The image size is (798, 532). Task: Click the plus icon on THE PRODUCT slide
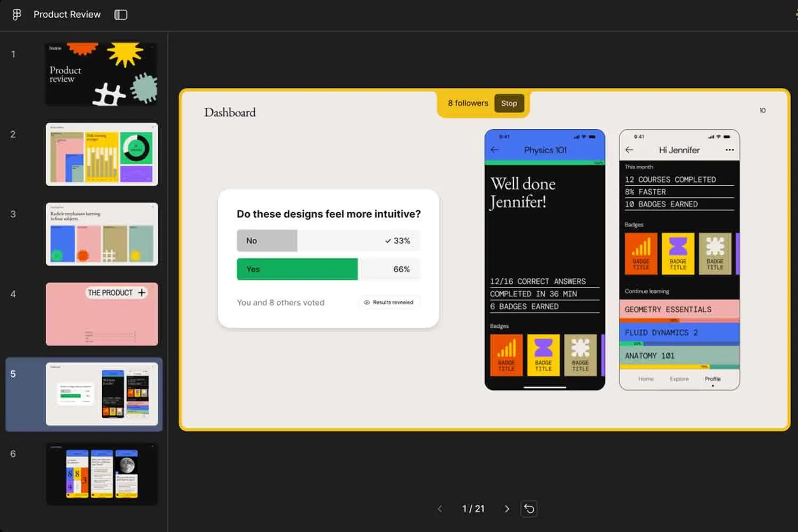142,293
